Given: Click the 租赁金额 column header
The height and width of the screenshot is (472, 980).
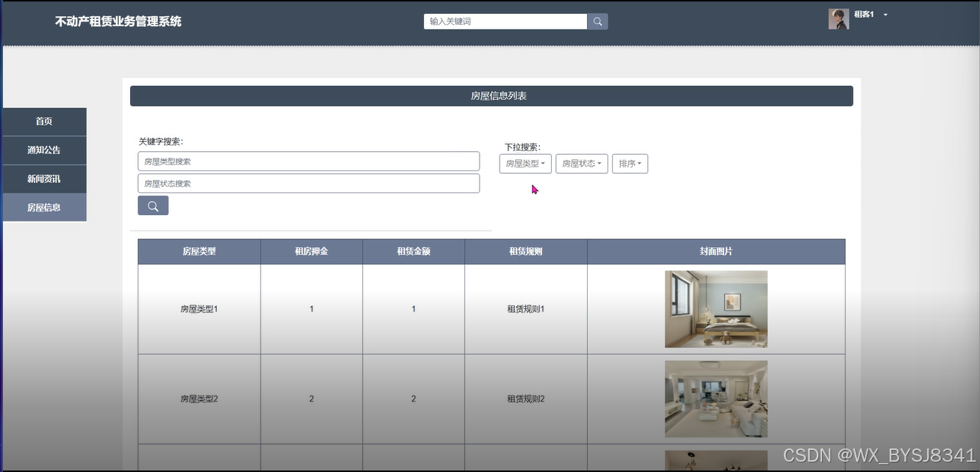Looking at the screenshot, I should (414, 252).
